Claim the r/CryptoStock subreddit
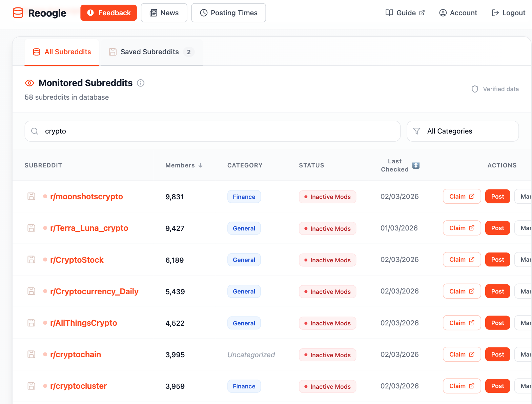 462,260
